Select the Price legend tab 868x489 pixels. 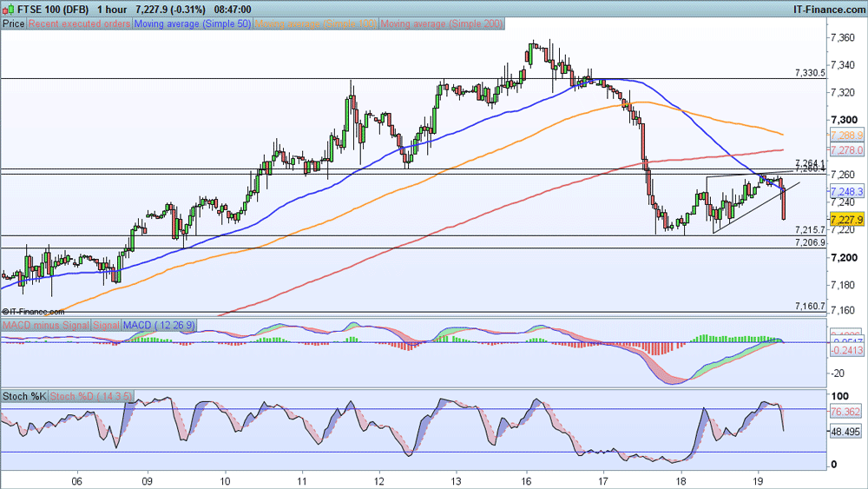tap(13, 23)
